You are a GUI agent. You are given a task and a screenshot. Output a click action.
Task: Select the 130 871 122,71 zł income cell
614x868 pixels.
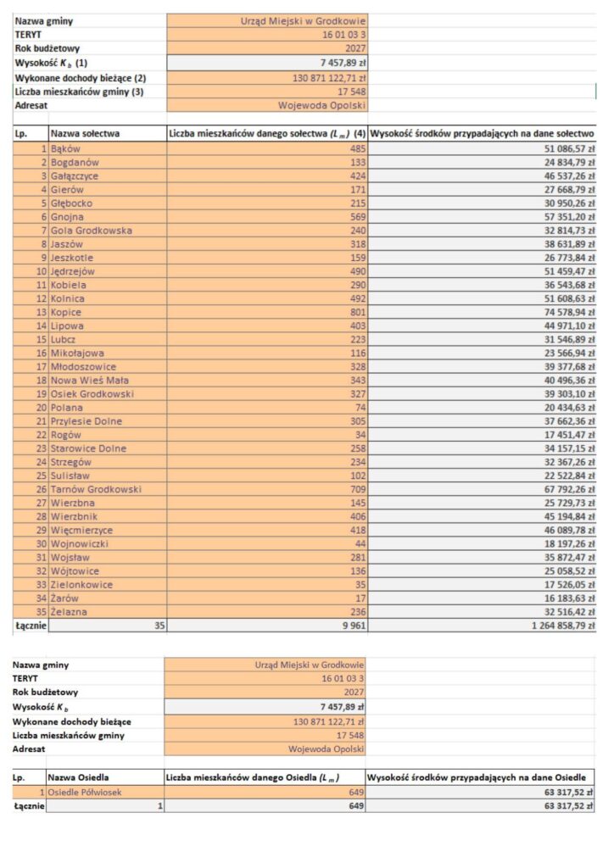tap(267, 78)
